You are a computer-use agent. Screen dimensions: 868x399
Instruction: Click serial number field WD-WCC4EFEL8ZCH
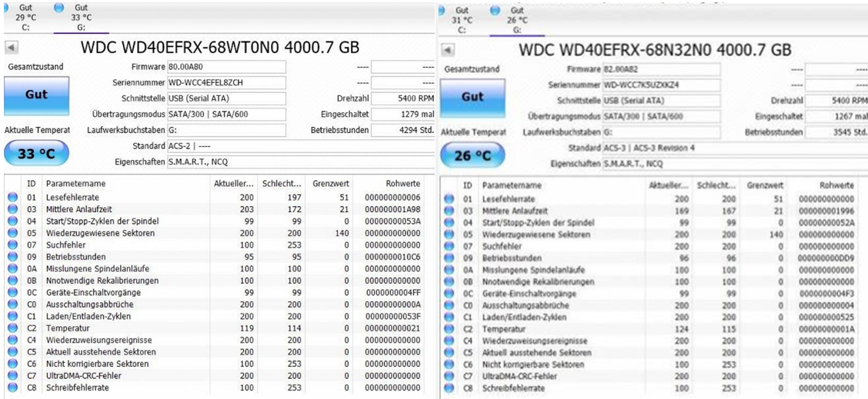(226, 83)
